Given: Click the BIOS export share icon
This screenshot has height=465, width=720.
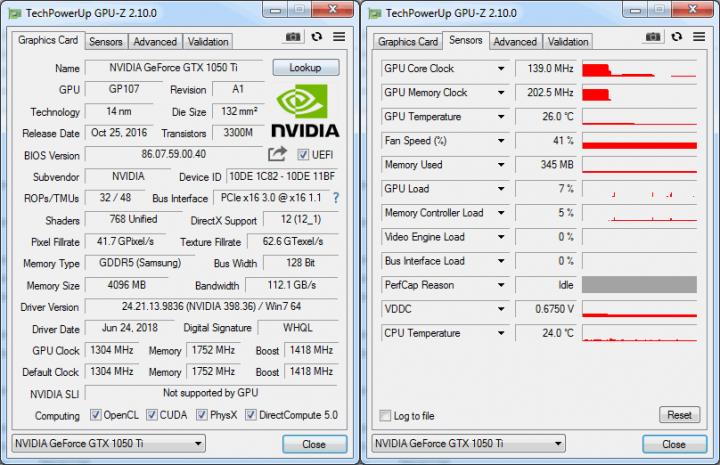Looking at the screenshot, I should click(277, 154).
